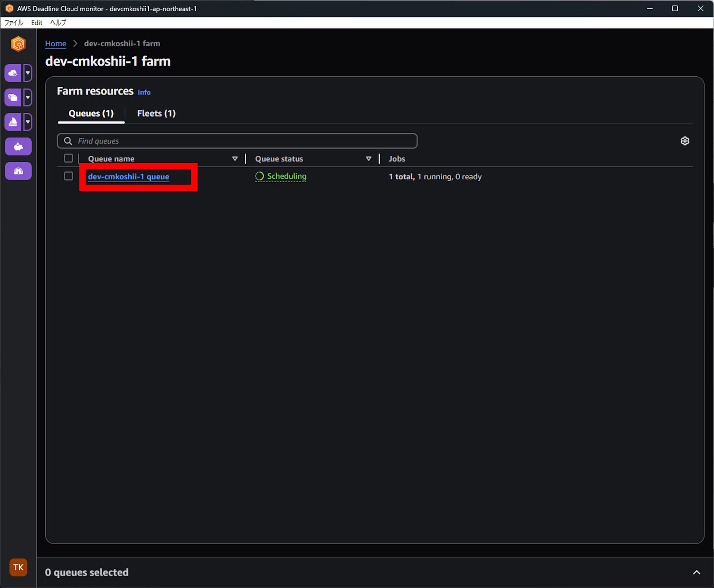Go to Home breadcrumb link
The width and height of the screenshot is (714, 588).
point(56,44)
